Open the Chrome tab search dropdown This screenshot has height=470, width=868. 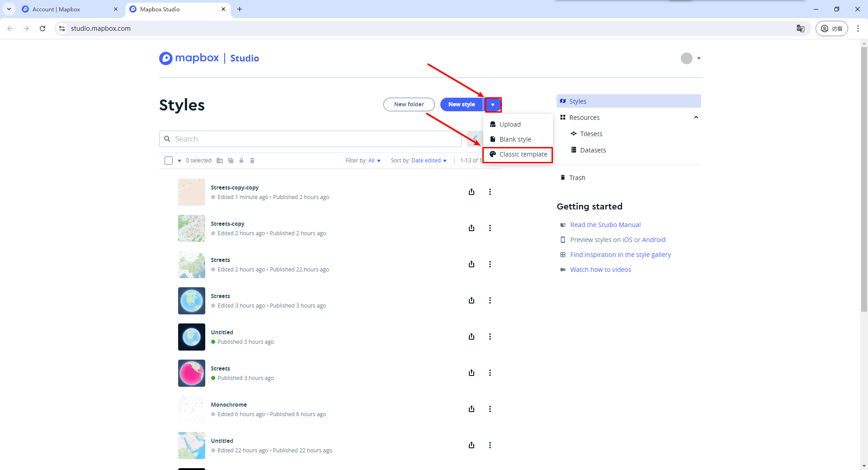9,9
